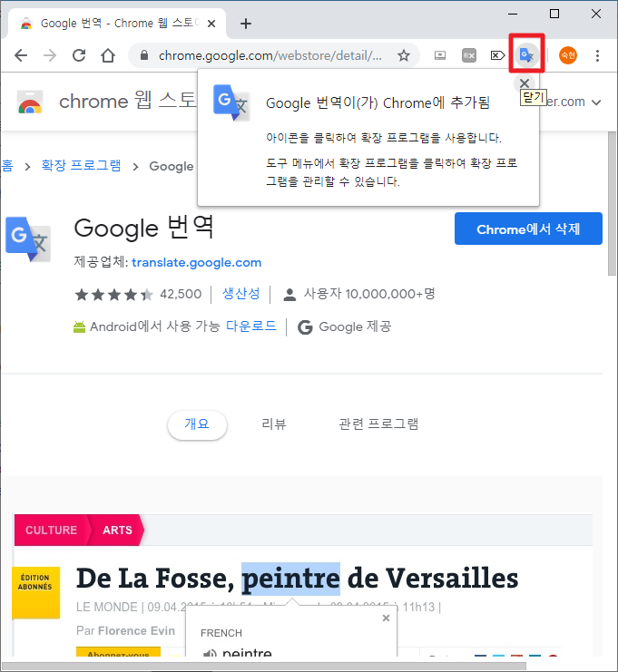Viewport: 618px width, 672px height.
Task: Open translate.google.com provider link
Action: pos(196,262)
